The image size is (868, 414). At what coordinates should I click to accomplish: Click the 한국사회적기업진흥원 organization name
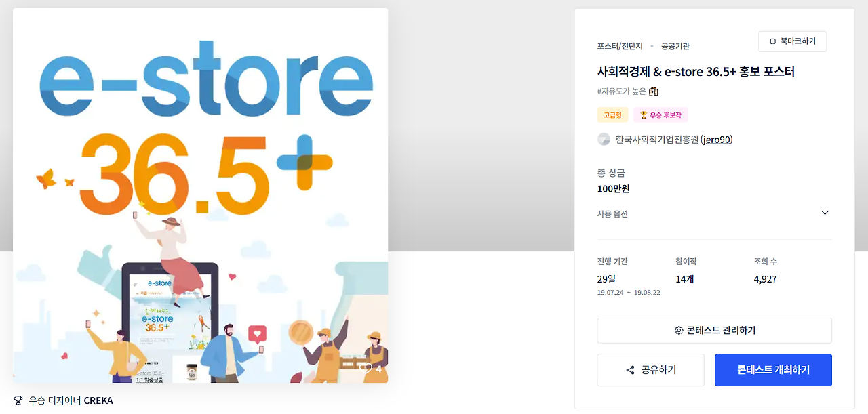click(x=656, y=140)
